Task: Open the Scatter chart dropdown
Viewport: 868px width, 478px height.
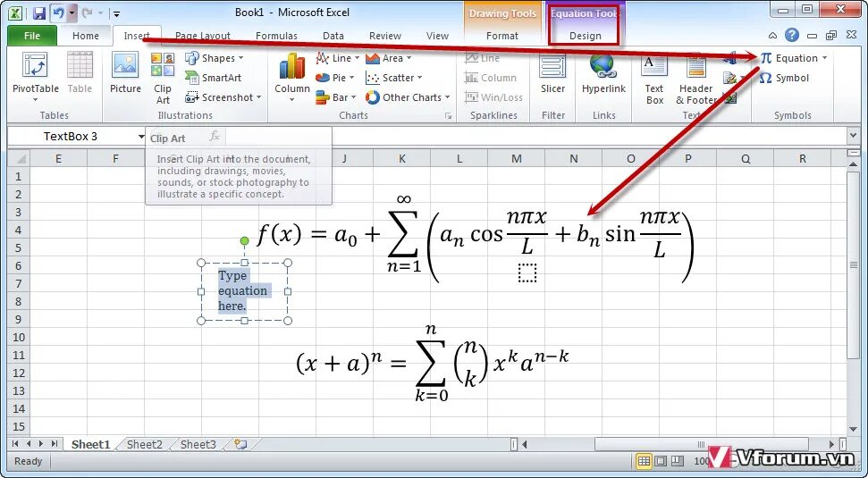Action: [x=419, y=78]
